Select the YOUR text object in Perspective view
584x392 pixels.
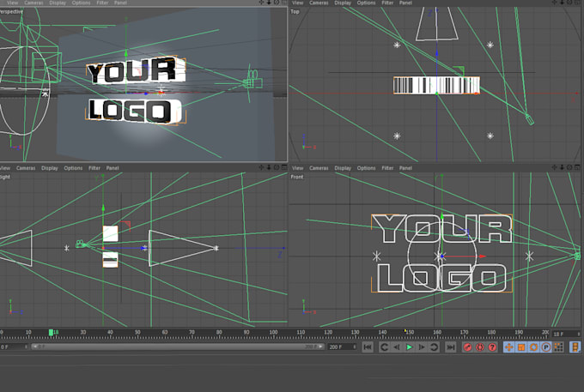click(x=136, y=70)
